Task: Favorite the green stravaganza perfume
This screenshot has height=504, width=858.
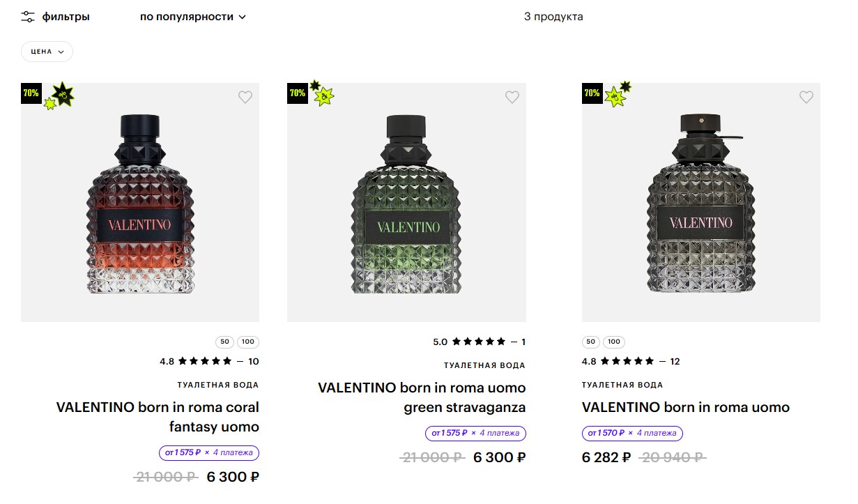Action: 512,98
